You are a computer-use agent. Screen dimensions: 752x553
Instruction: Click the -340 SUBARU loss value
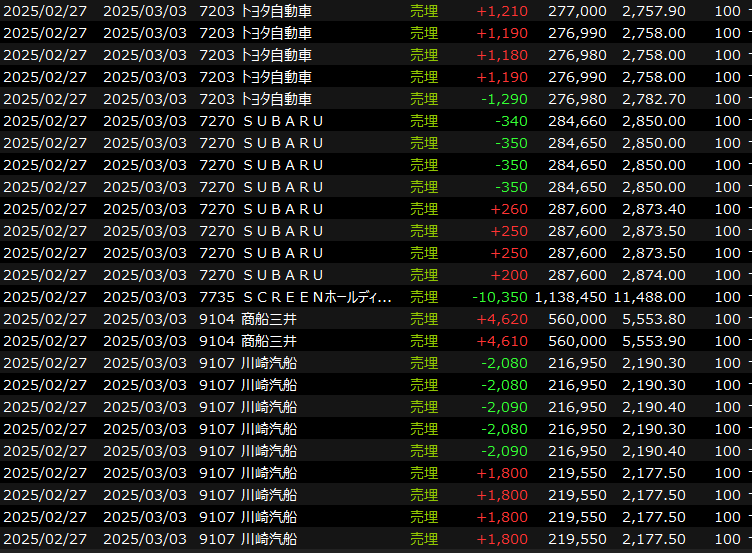pos(511,121)
